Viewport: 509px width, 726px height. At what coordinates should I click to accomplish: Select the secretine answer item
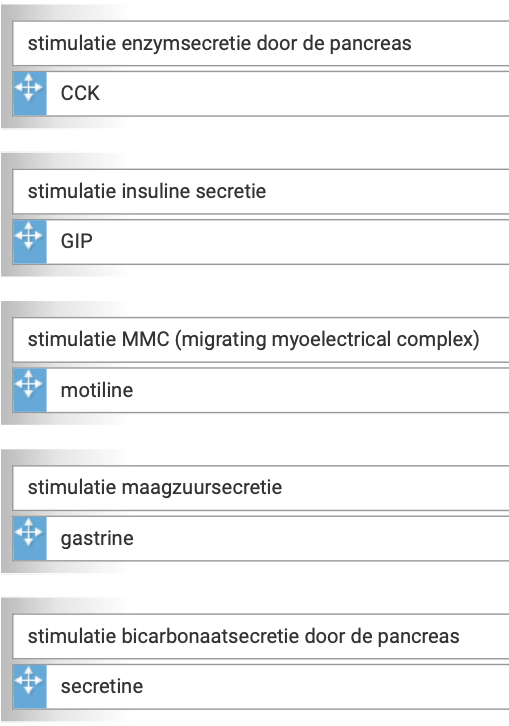[261, 686]
